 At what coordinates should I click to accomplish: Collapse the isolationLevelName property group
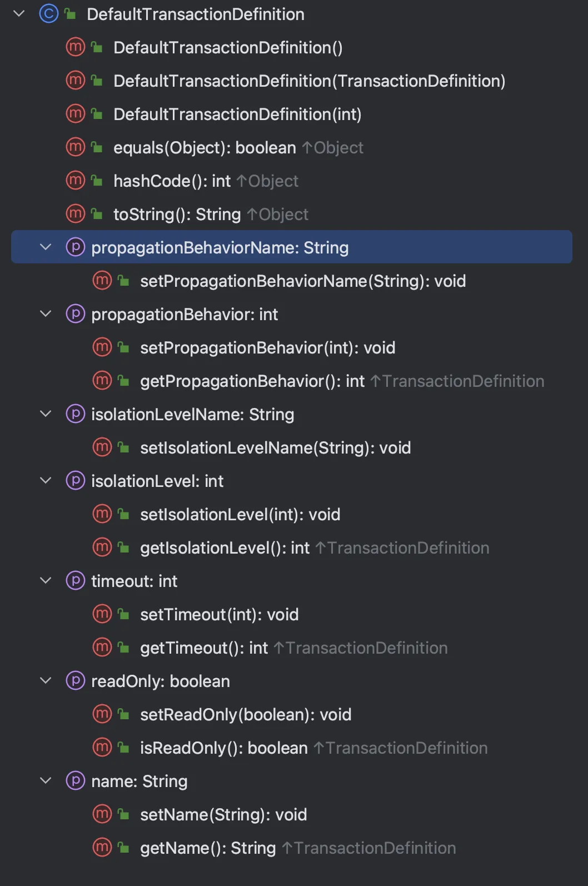point(46,414)
